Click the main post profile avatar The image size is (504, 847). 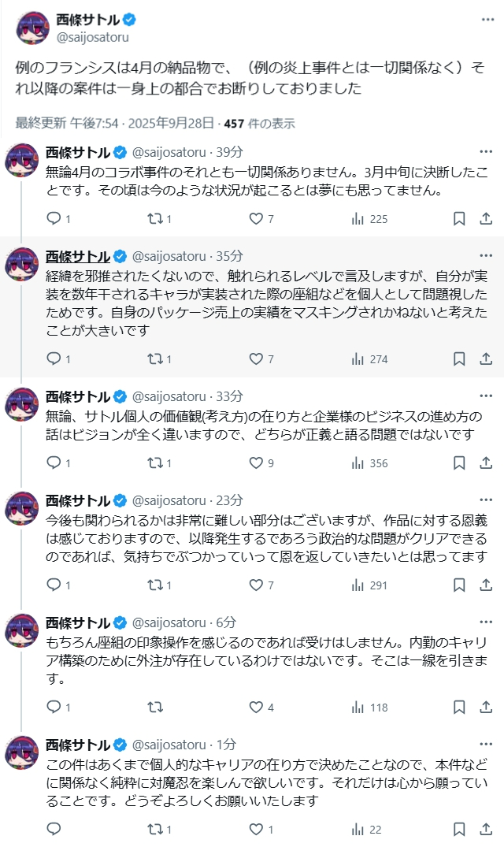click(33, 28)
